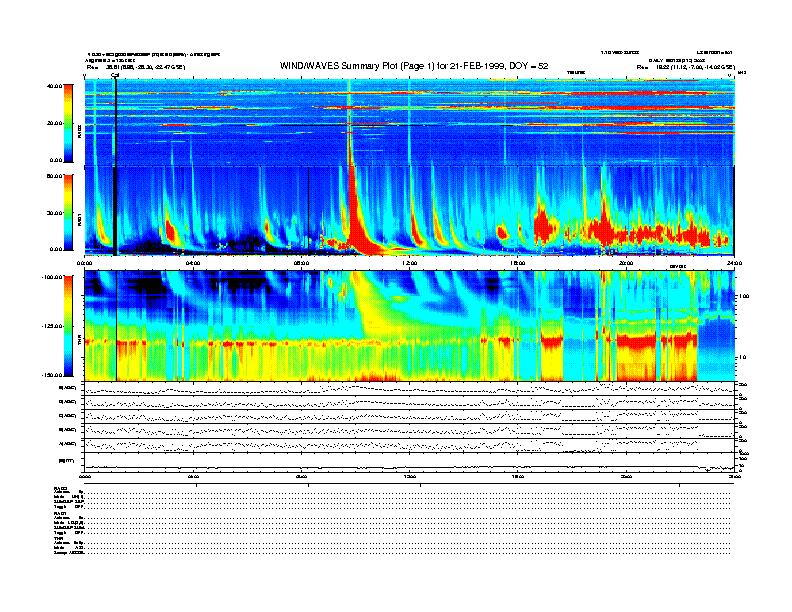Viewport: 792px width, 612px height.
Task: Click the RAD2 color scale bar
Action: pyautogui.click(x=68, y=123)
